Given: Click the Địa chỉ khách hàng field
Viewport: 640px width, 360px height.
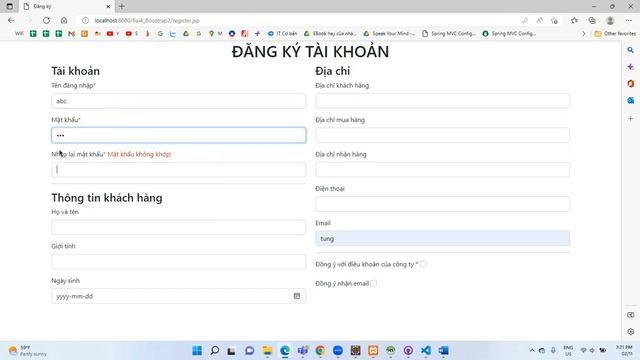Looking at the screenshot, I should click(442, 101).
